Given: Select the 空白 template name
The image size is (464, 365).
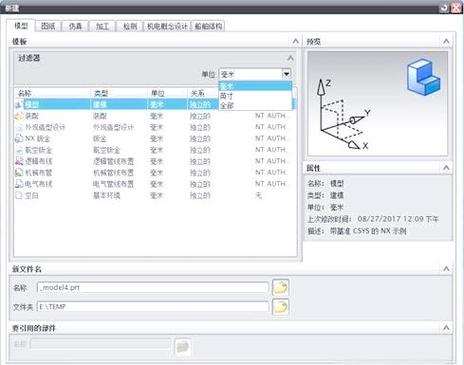Looking at the screenshot, I should 32,195.
